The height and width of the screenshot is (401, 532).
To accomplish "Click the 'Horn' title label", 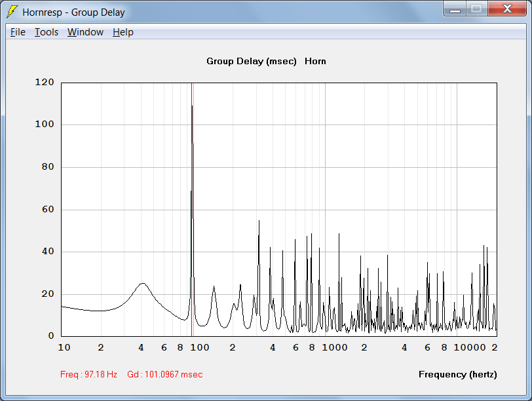I will 315,61.
